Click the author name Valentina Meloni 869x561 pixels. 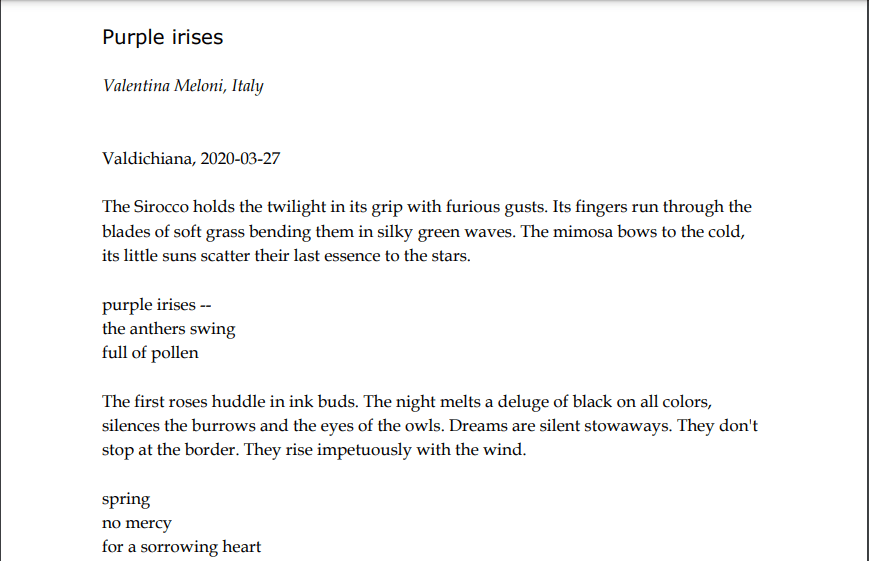point(164,86)
